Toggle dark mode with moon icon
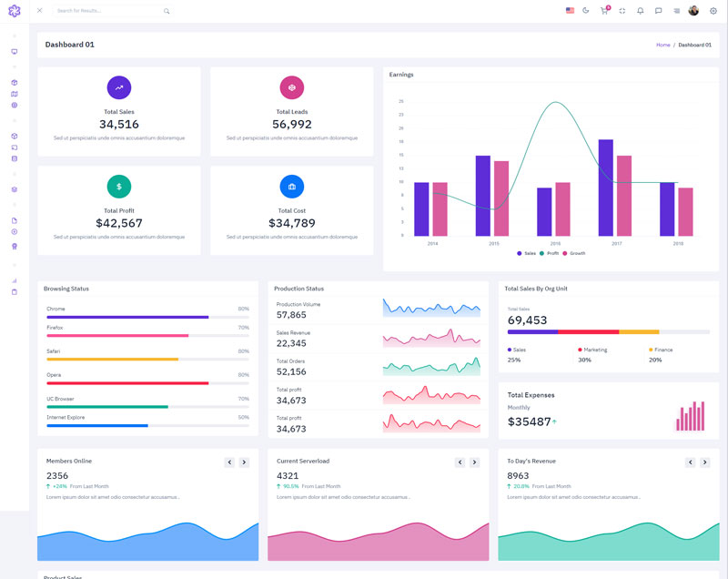 point(586,11)
